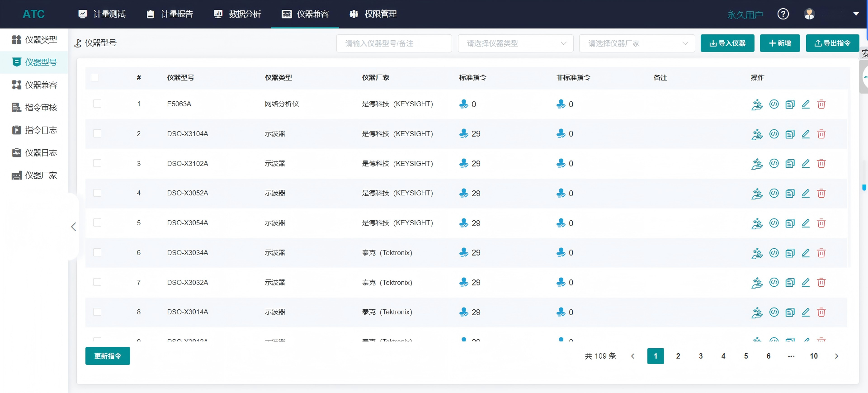Viewport: 868px width, 393px height.
Task: Go to page 5
Action: pos(746,356)
